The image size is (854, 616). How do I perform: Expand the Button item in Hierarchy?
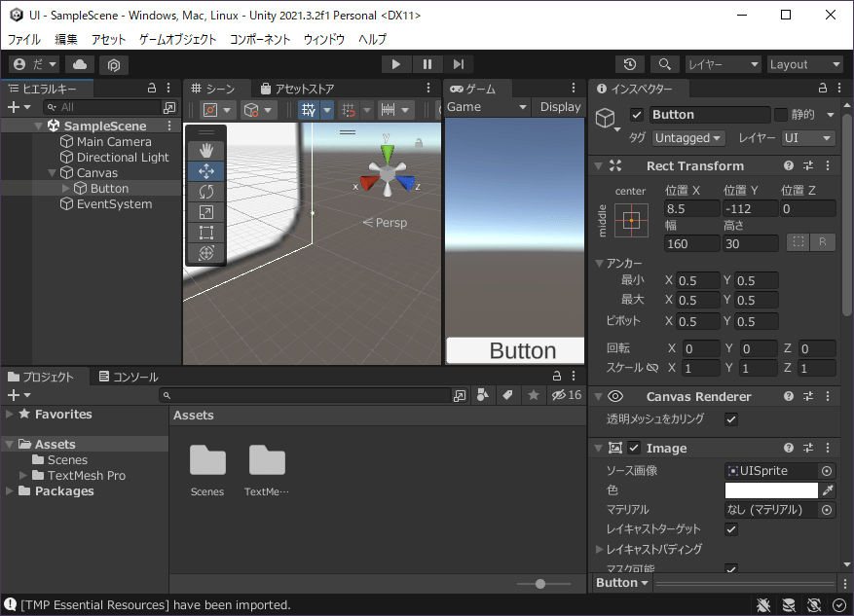point(66,188)
